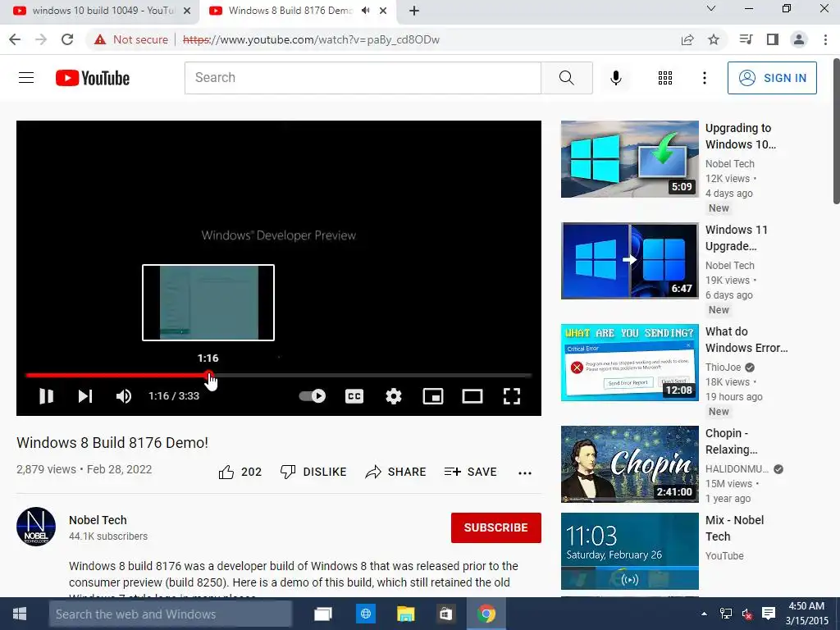The image size is (840, 630).
Task: Enter full screen mode
Action: pyautogui.click(x=512, y=396)
